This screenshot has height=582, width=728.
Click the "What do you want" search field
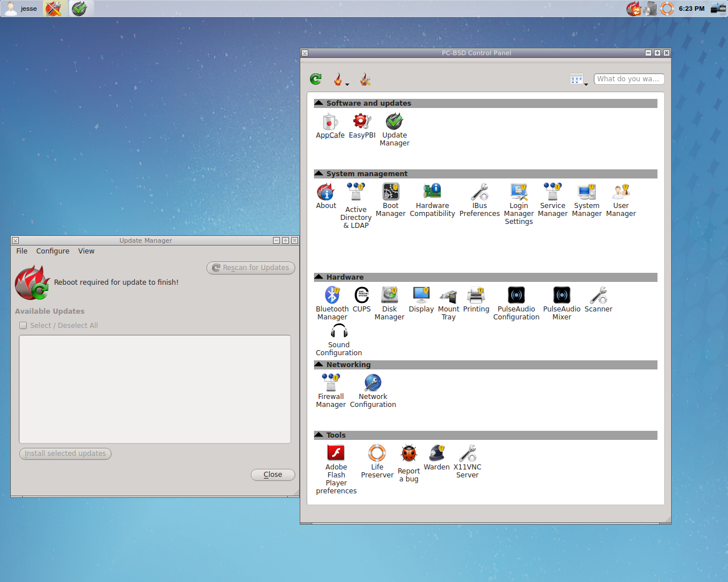[628, 79]
